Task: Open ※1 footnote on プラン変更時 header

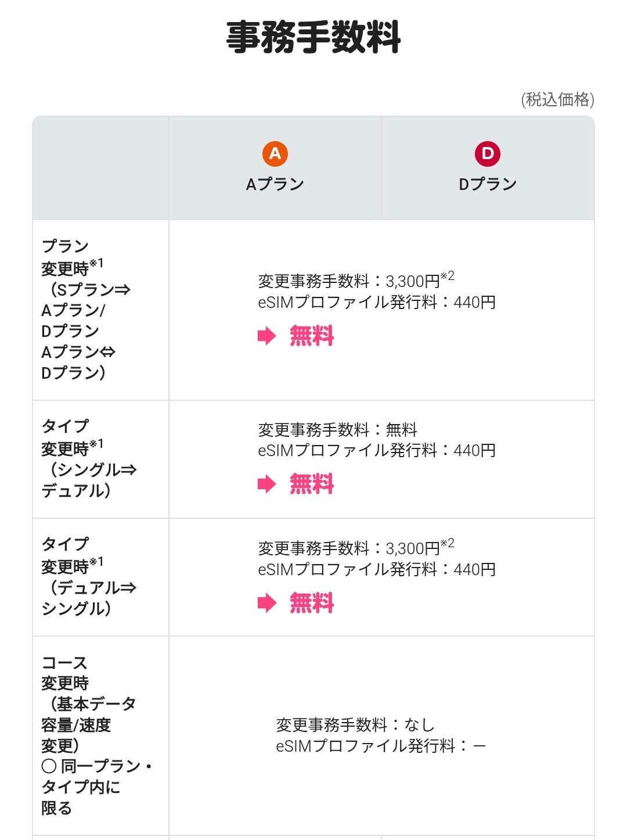Action: click(x=96, y=264)
